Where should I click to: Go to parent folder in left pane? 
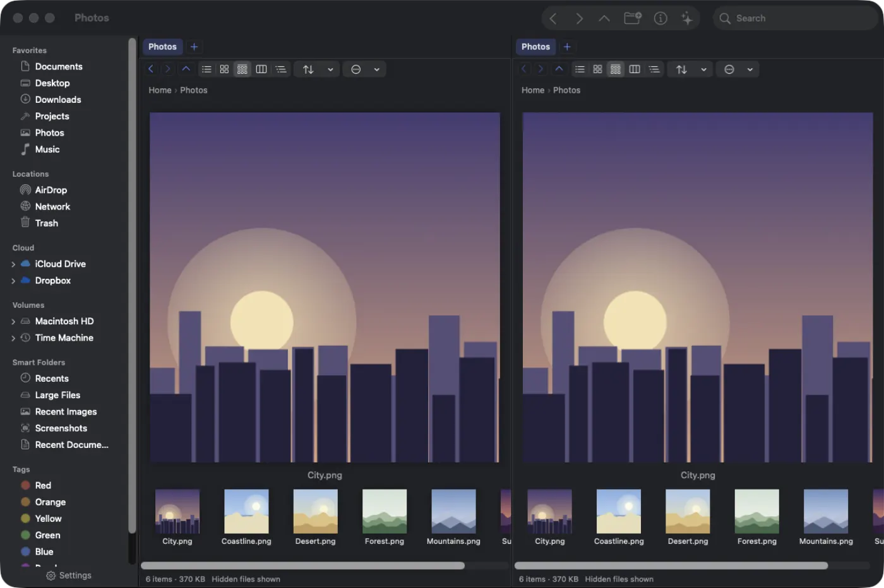click(186, 69)
